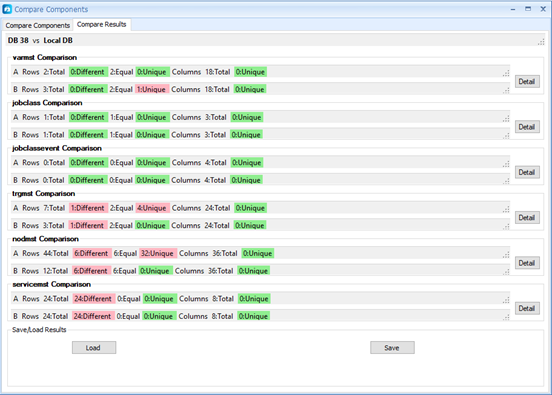552x395 pixels.
Task: Click the grip on servicemst row B
Action: [x=506, y=317]
